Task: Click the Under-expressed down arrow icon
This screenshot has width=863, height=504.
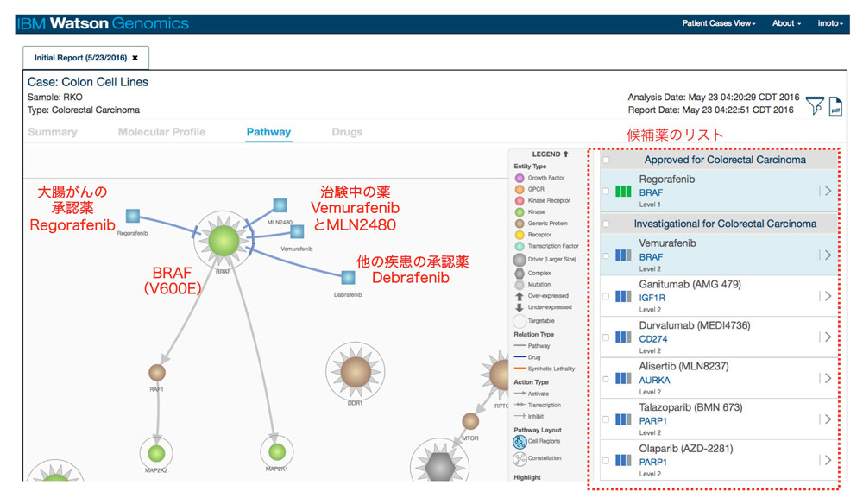Action: tap(519, 307)
